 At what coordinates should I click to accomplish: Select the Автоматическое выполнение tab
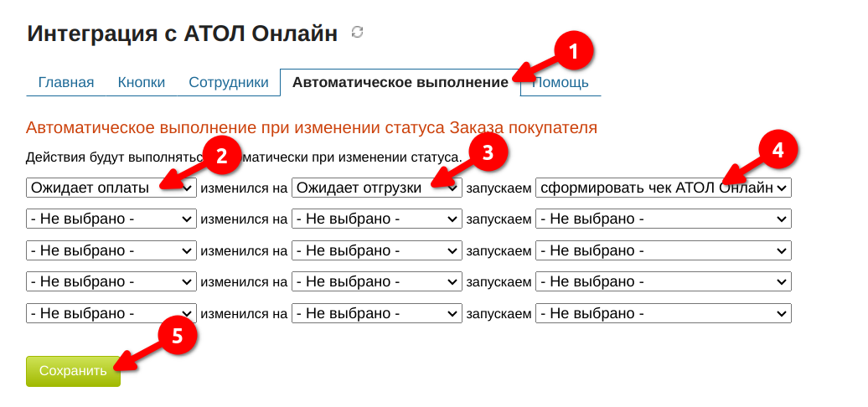(x=400, y=82)
